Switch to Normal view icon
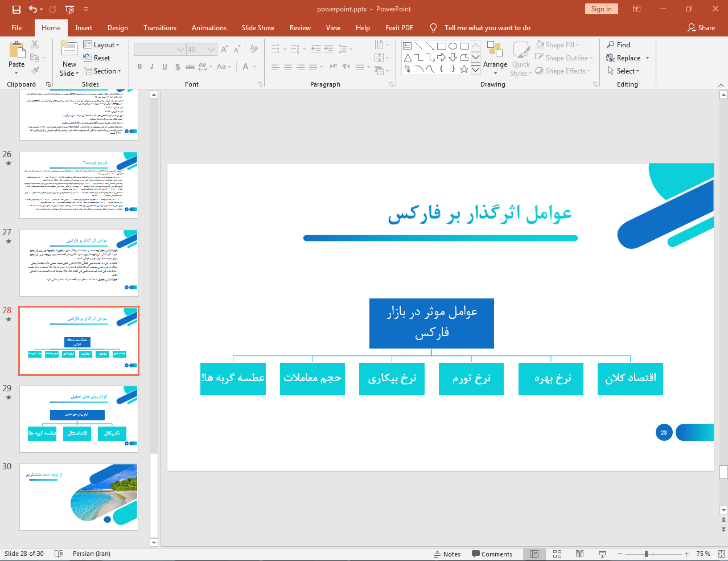728x561 pixels. [534, 554]
